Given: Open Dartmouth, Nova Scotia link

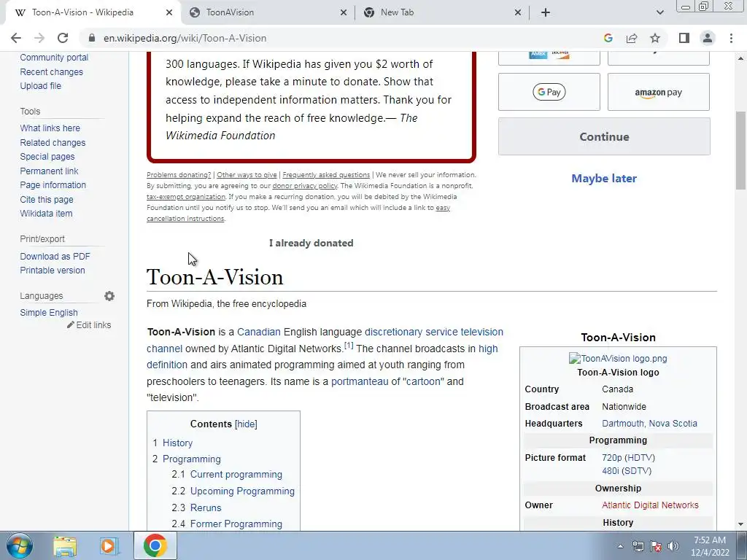Looking at the screenshot, I should tap(649, 424).
